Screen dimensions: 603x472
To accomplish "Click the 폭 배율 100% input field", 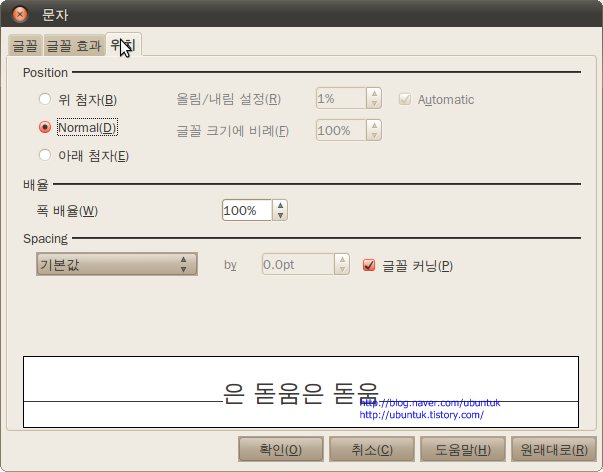I will 247,210.
